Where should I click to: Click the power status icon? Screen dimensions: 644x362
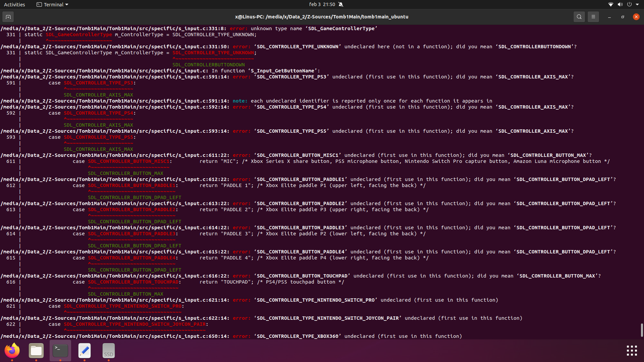[629, 4]
